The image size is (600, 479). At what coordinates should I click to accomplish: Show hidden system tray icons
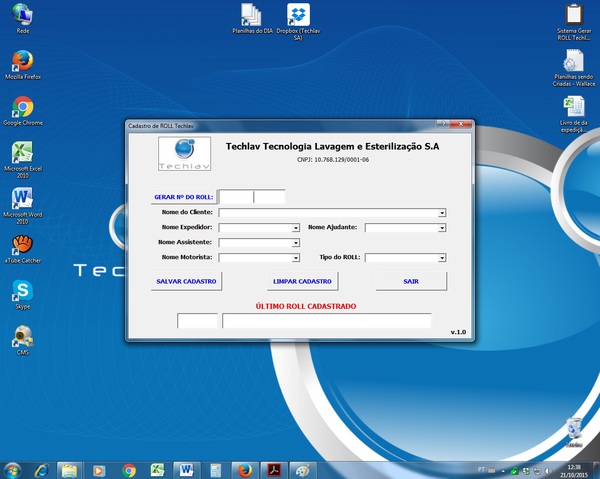coord(503,471)
